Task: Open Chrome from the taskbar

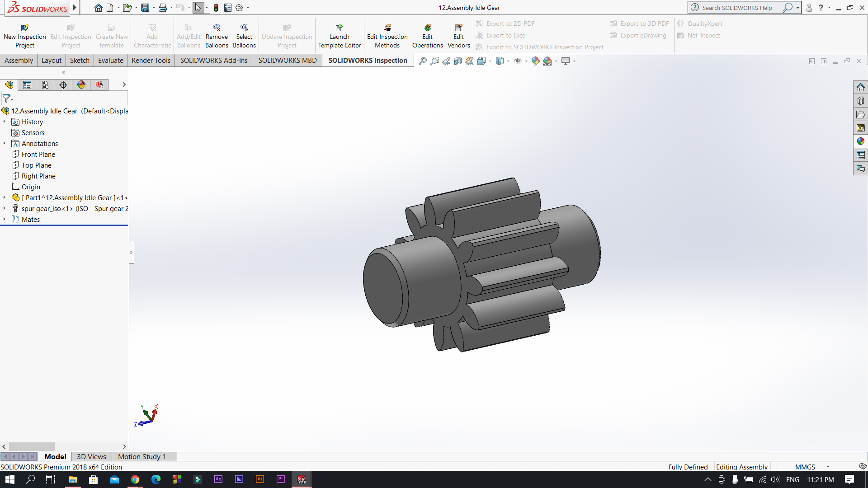Action: 135,479
